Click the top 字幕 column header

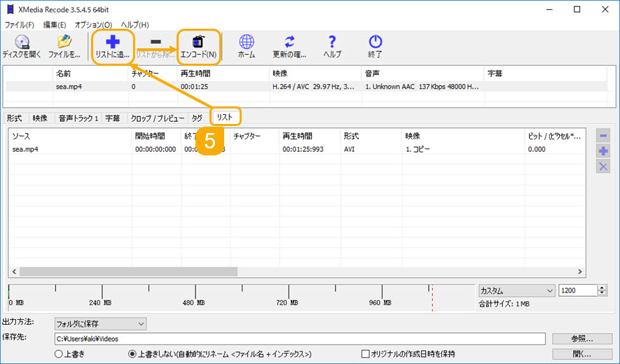point(545,73)
